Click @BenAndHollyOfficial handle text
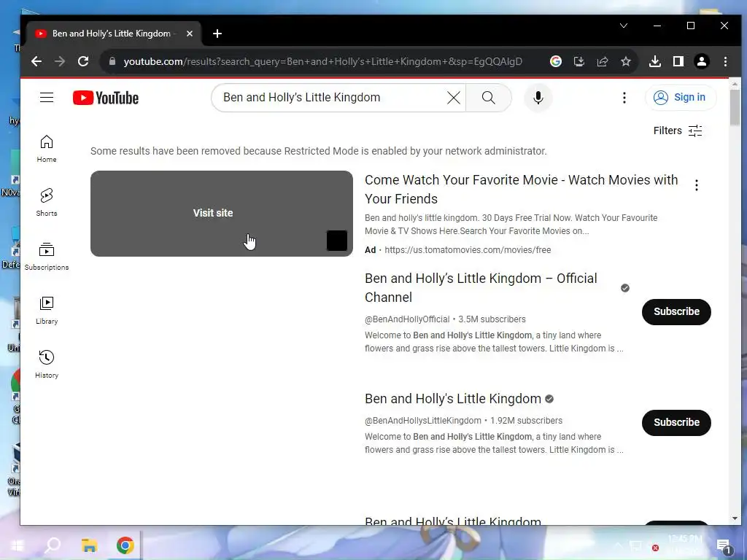747x560 pixels. (x=407, y=319)
